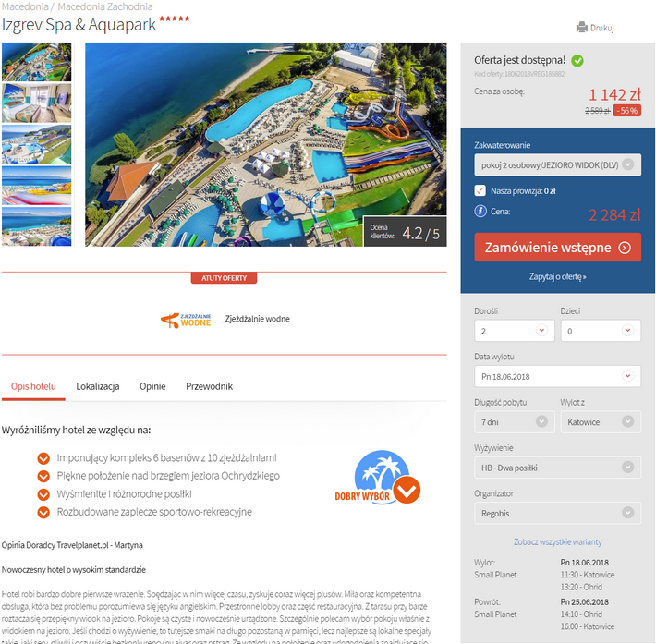Click the printer icon next to Drukuj
656x644 pixels.
pos(581,27)
